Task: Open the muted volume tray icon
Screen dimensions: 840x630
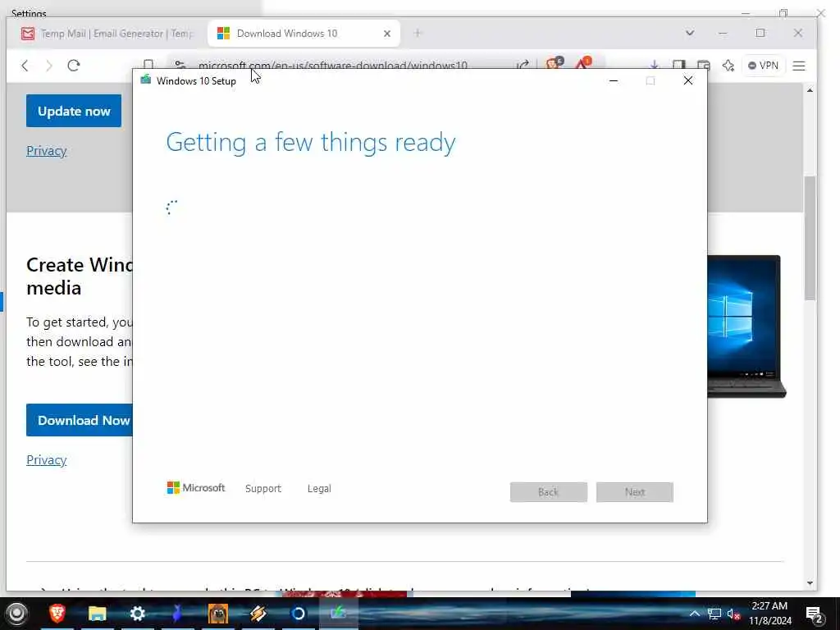Action: 733,614
